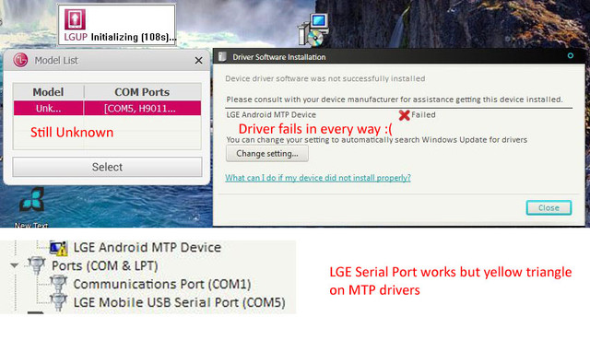Click the driver installer desktop icon with CD

pyautogui.click(x=313, y=30)
